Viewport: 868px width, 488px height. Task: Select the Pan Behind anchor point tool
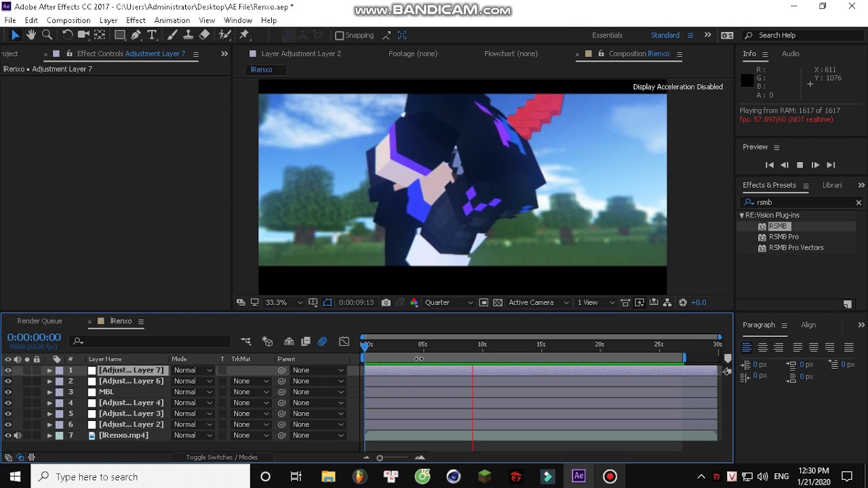point(100,35)
